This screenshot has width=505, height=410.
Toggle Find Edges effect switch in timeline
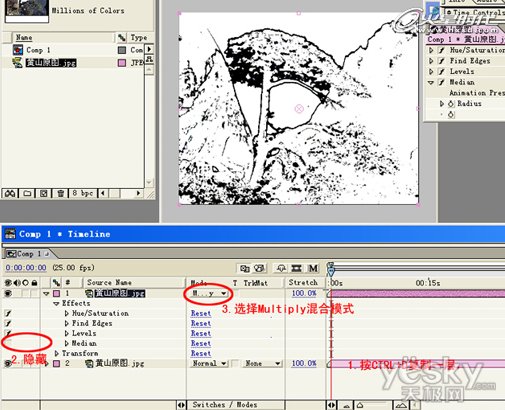click(x=8, y=323)
